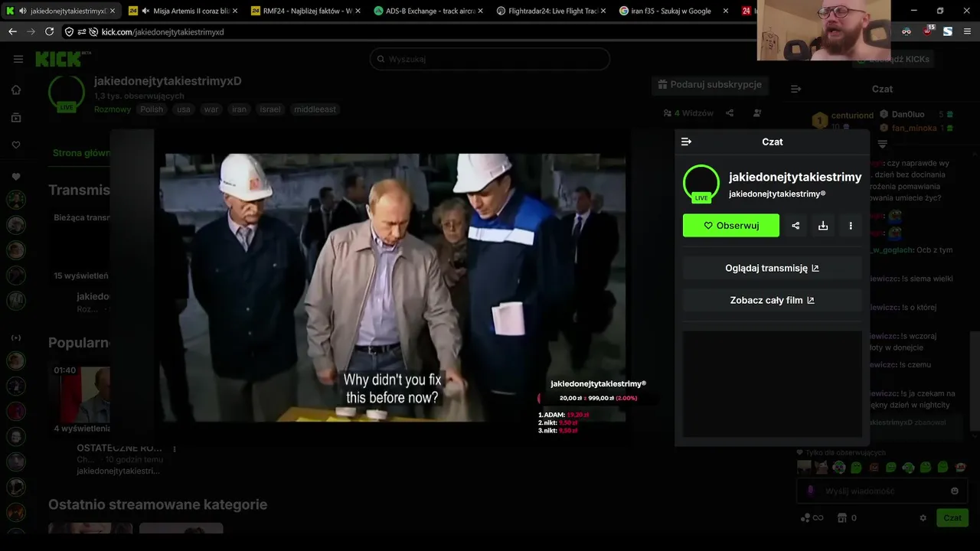Click the middleeast tag
The width and height of the screenshot is (980, 551).
[x=315, y=109]
